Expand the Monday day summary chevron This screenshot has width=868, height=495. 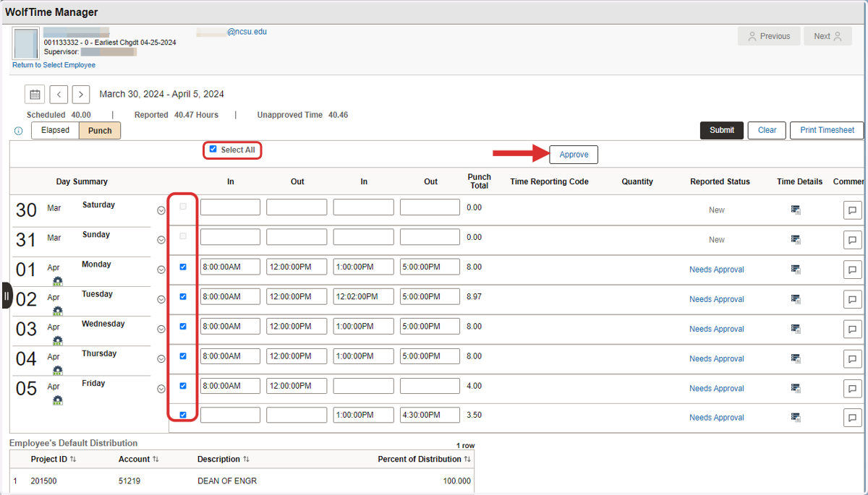tap(161, 270)
